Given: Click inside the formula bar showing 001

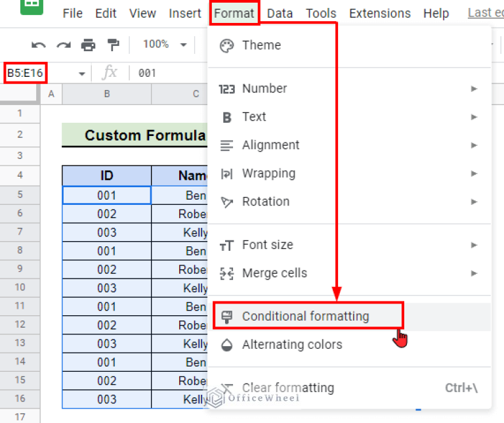Looking at the screenshot, I should (171, 74).
